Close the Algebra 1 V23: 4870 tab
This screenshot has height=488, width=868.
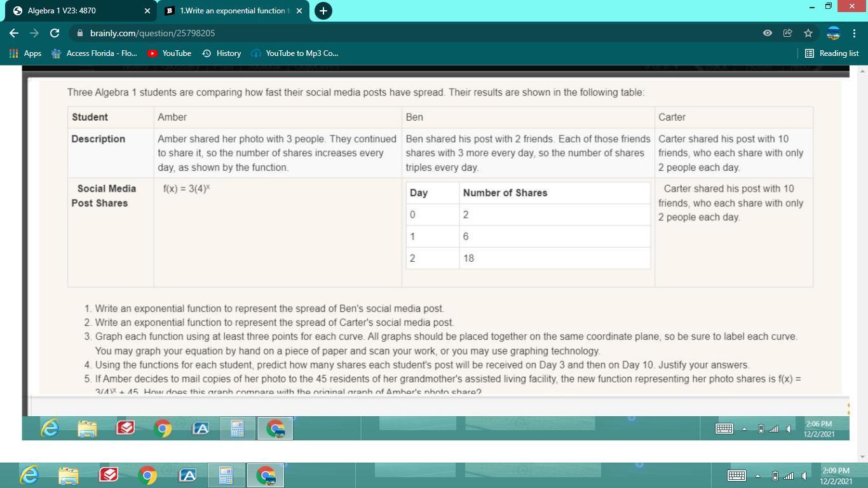[147, 11]
